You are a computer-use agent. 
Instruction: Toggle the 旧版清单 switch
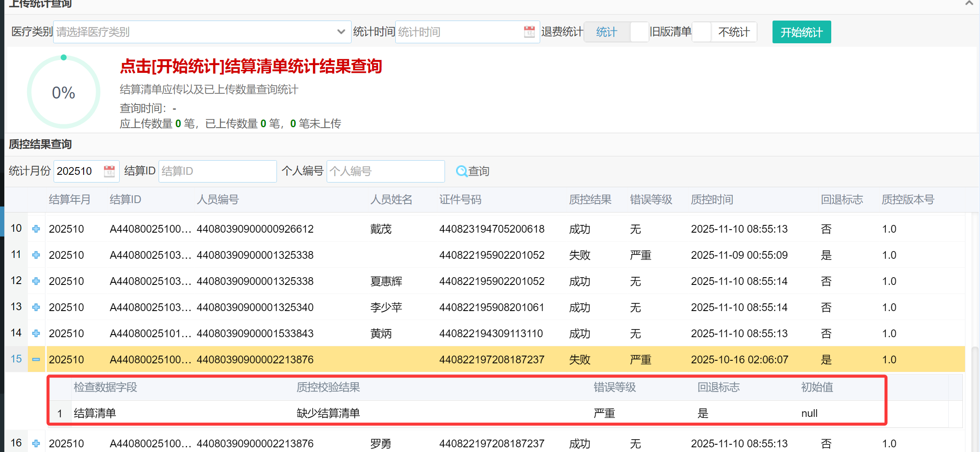(x=724, y=32)
